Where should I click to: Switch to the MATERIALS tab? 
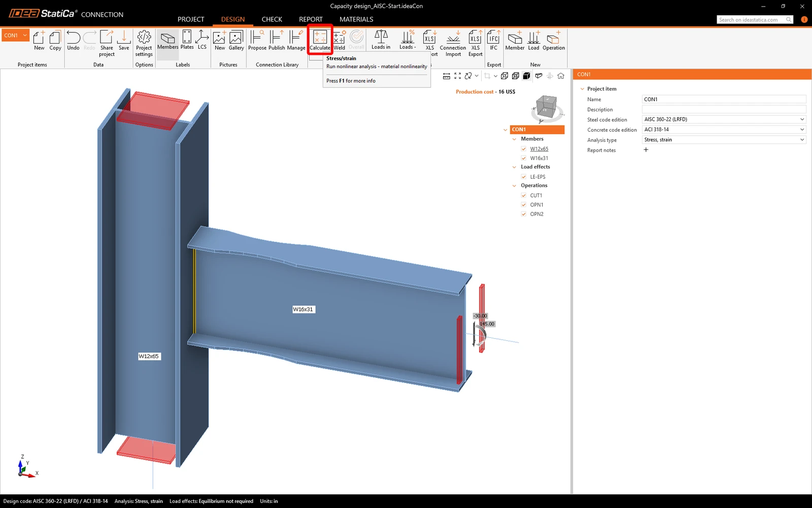(356, 19)
